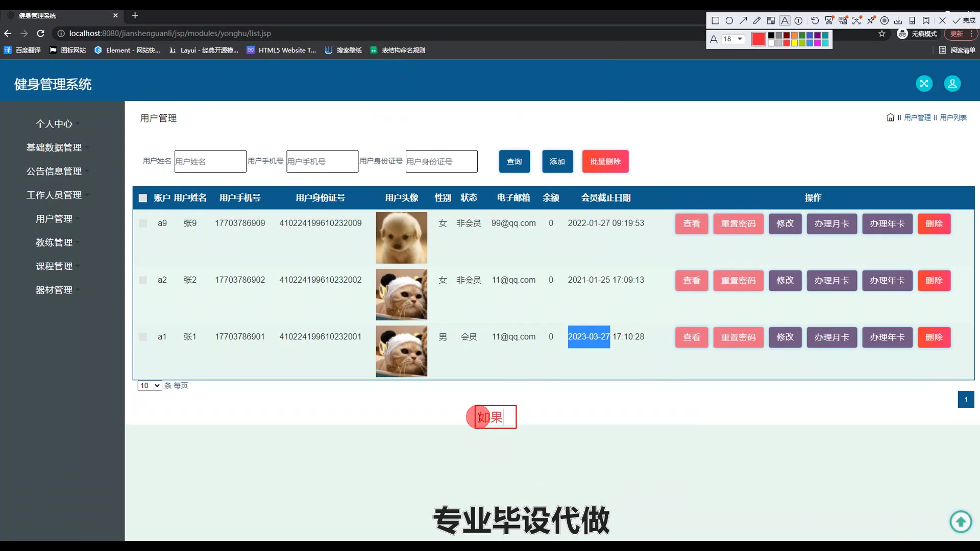Click the download screenshot icon
Viewport: 980px width, 551px height.
[x=898, y=20]
